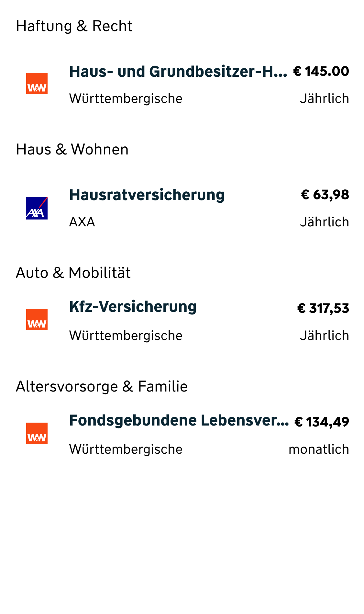
Task: Click Württembergische under Kfz-Versicherung
Action: 126,336
